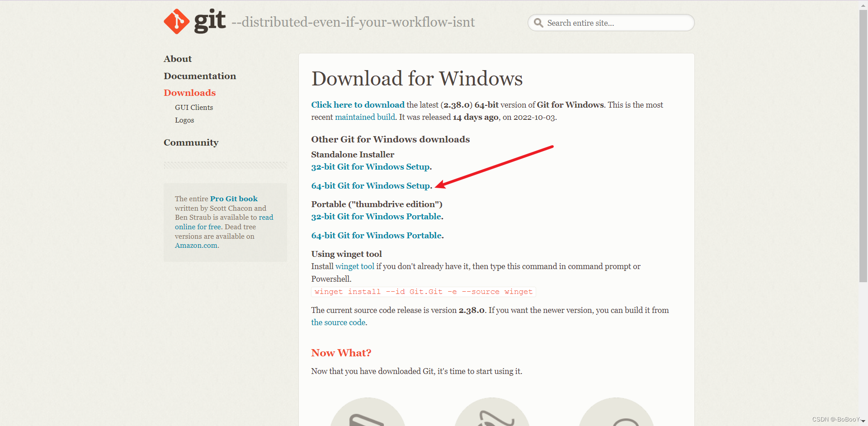
Task: Click the "Now What?" heading
Action: click(341, 353)
